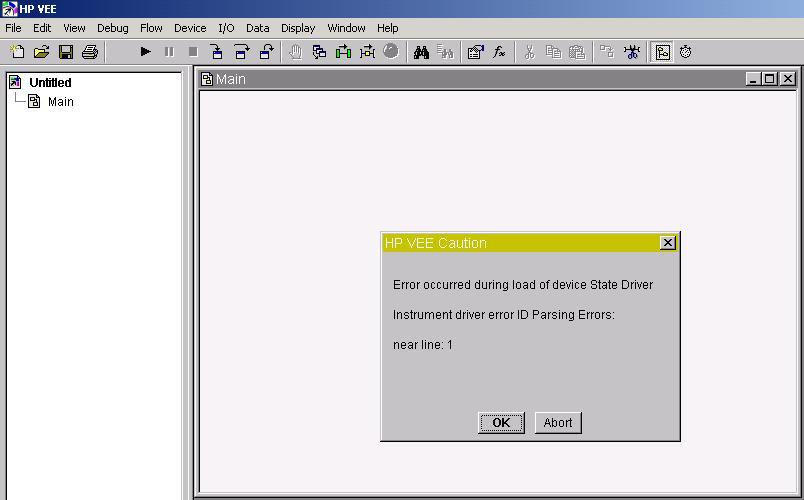Screen dimensions: 804x500
Task: Close the HP VEE Caution dialog
Action: coord(668,243)
